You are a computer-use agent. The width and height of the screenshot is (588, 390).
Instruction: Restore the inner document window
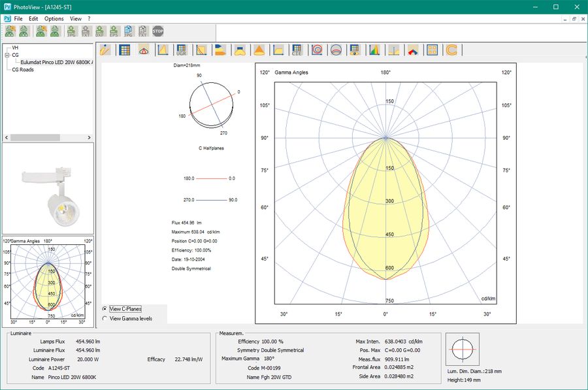pyautogui.click(x=574, y=19)
